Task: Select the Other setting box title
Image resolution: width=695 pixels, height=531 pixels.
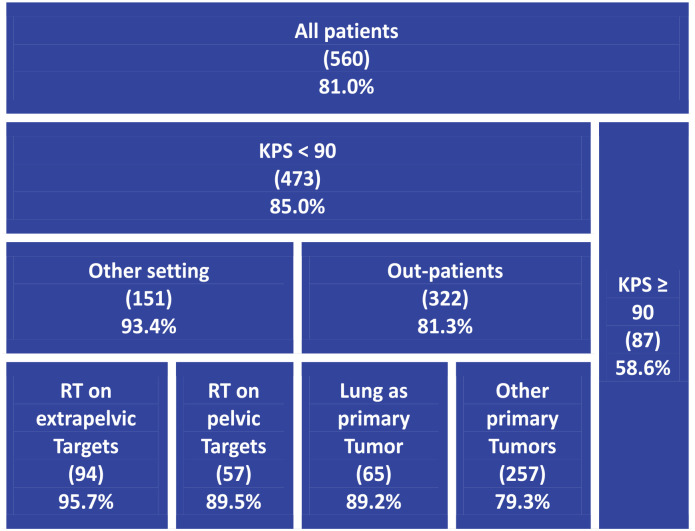Action: point(149,271)
